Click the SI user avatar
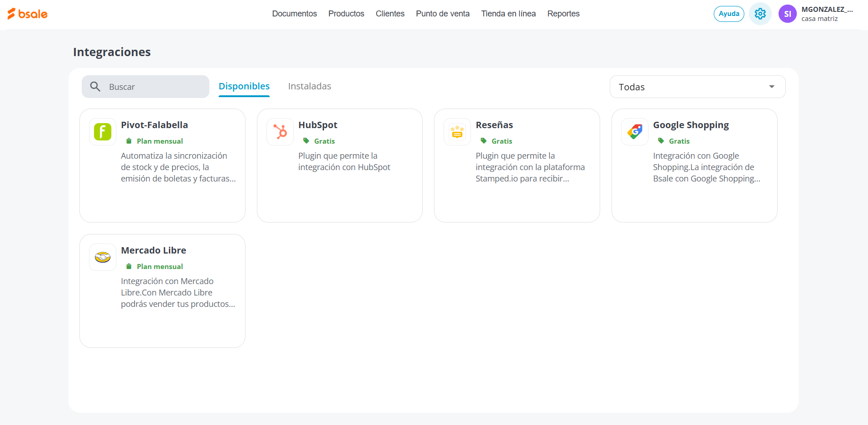Image resolution: width=868 pixels, height=425 pixels. (788, 14)
